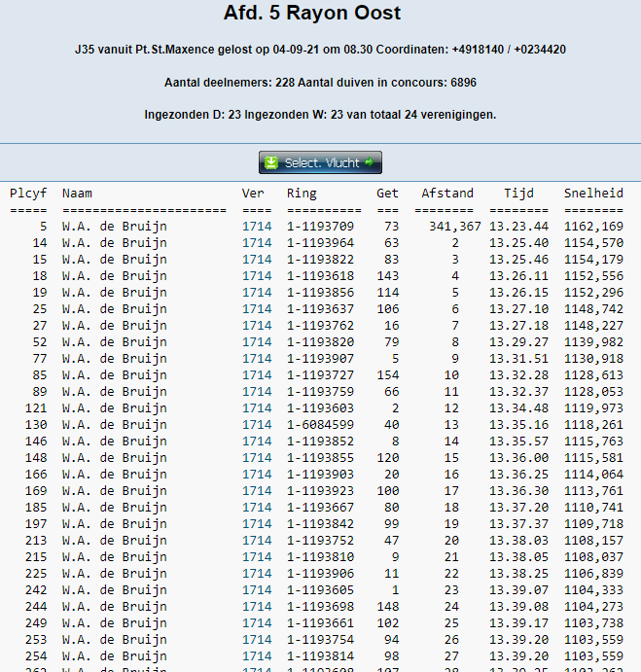This screenshot has width=641, height=672.
Task: Open club link 1714 in row ring 1-1193814
Action: [x=257, y=656]
